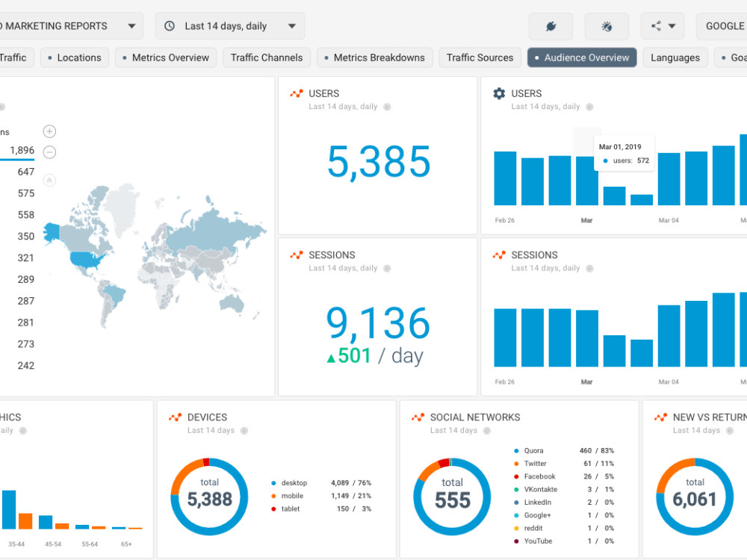Open the Marketing Reports dropdown

70,26
